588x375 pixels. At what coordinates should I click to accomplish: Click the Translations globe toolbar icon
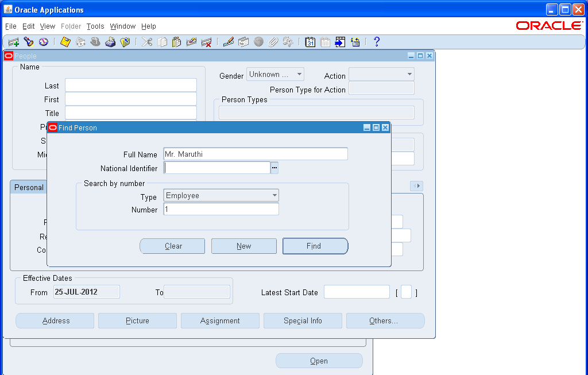[x=258, y=42]
